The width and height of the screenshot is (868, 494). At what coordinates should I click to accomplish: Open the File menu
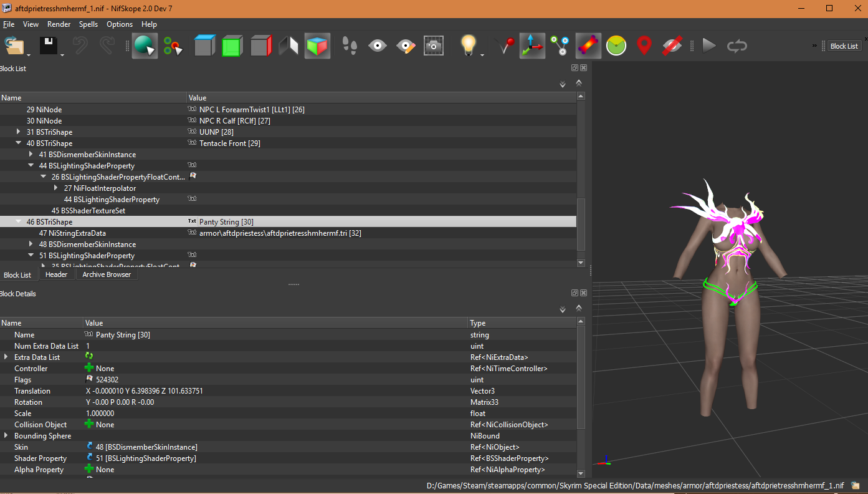coord(9,24)
